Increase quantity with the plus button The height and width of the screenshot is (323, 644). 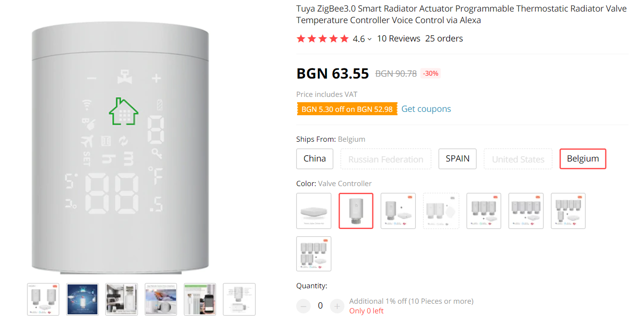point(337,306)
